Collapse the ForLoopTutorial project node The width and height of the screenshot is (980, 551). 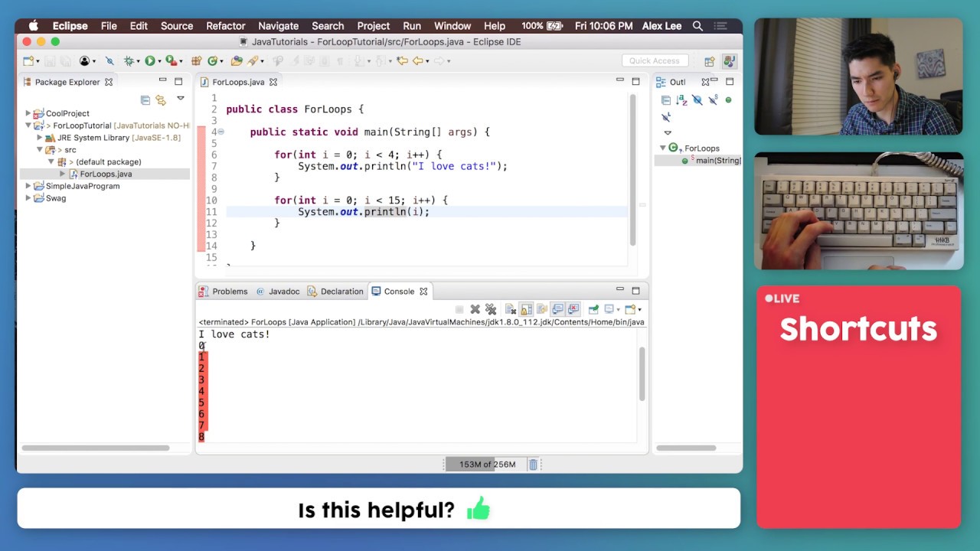click(x=28, y=126)
